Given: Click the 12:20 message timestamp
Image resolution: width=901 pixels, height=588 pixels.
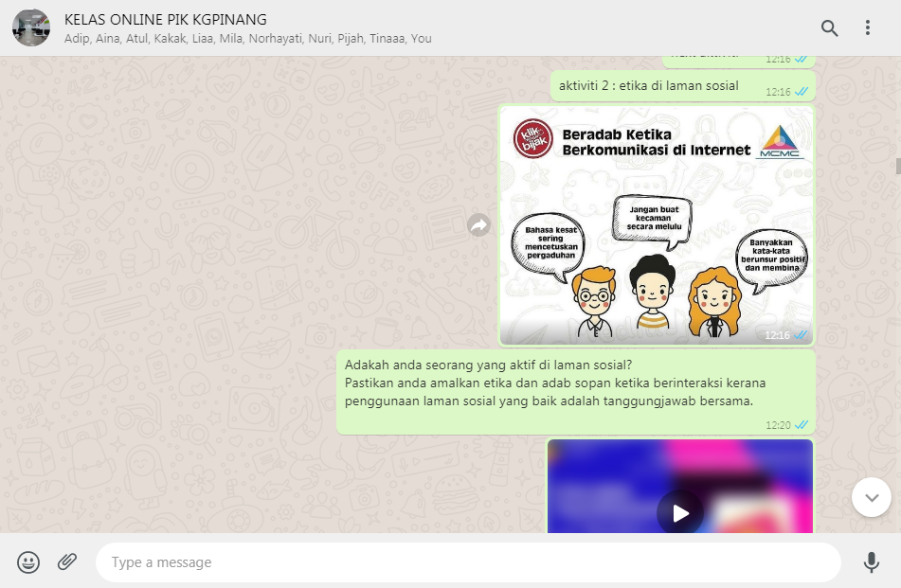Looking at the screenshot, I should click(778, 425).
